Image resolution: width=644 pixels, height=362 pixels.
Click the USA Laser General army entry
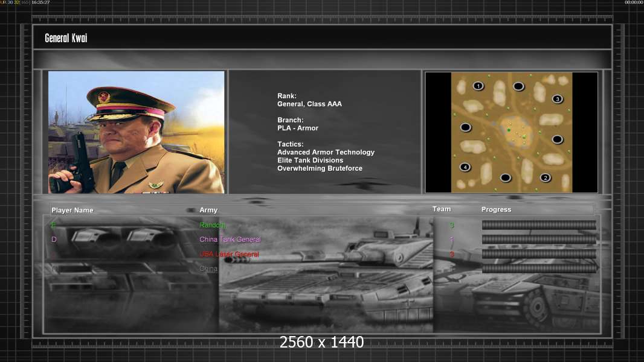click(229, 254)
